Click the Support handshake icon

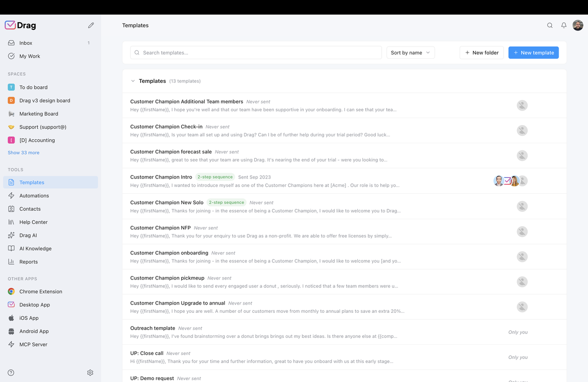coord(11,127)
